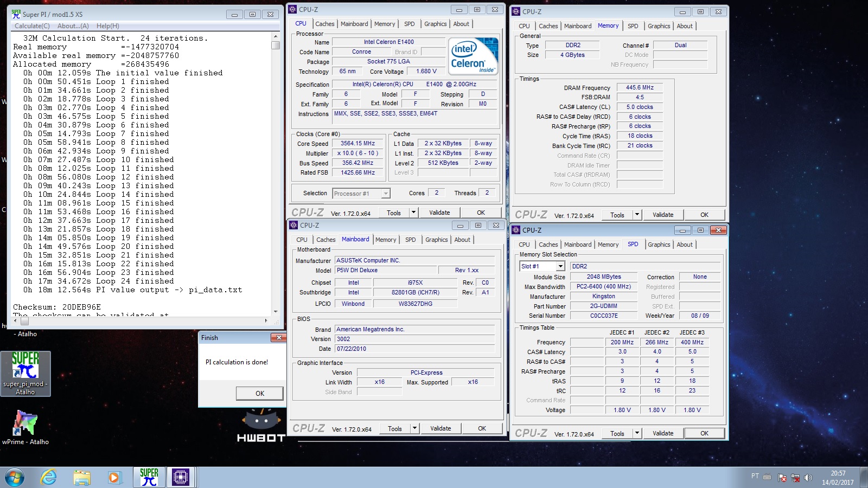
Task: Expand Tools arrow in CPU tab window
Action: point(413,213)
